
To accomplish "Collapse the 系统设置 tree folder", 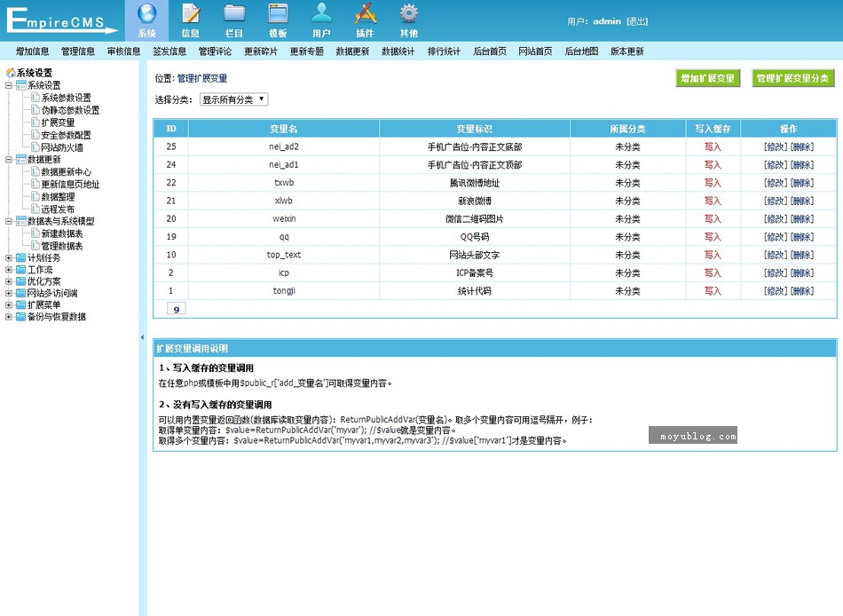I will (9, 85).
